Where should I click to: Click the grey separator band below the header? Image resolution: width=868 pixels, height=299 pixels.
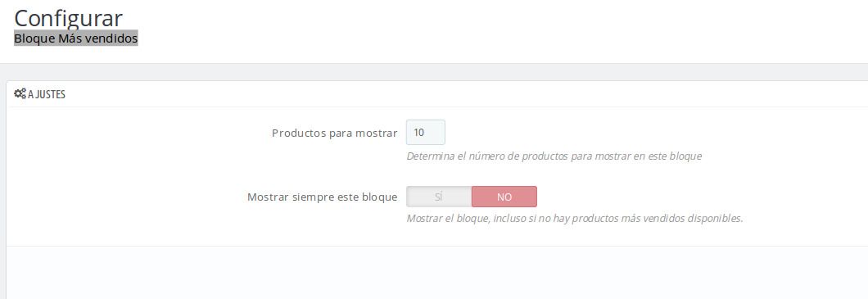click(x=434, y=72)
